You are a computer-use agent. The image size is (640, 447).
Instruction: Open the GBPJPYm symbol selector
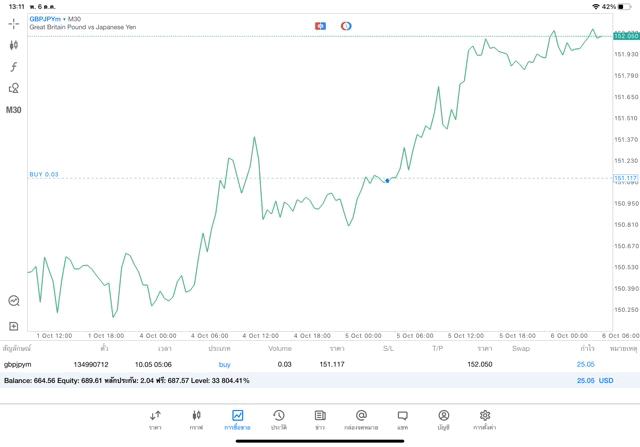(x=46, y=19)
